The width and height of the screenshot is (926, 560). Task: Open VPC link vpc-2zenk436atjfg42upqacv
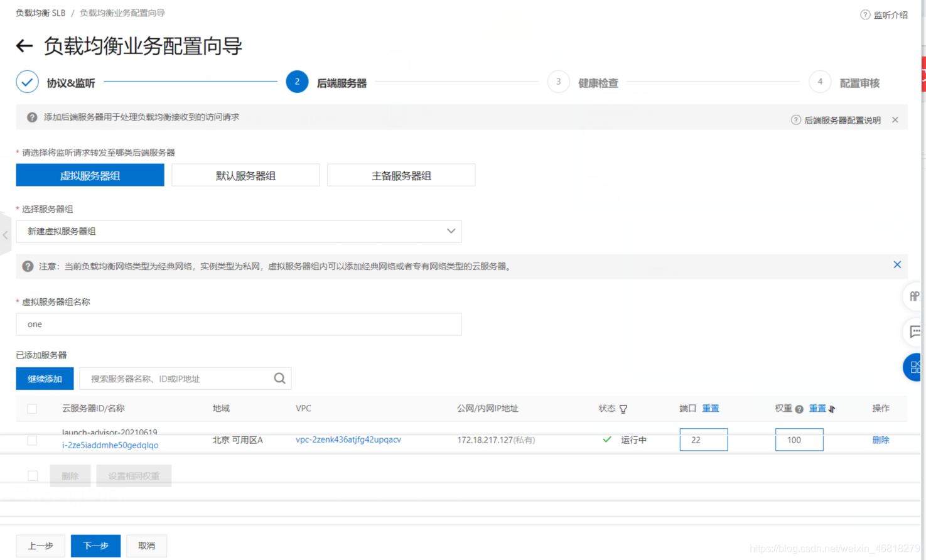coord(348,439)
